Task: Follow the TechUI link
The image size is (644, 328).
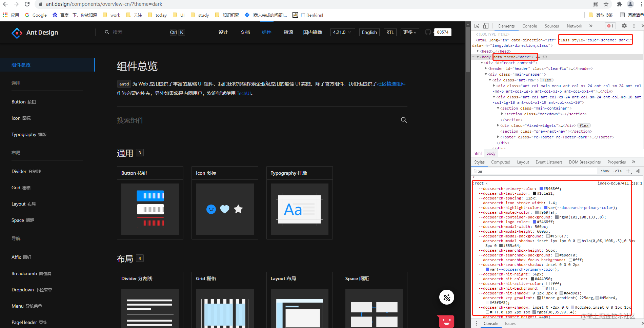Action: tap(244, 93)
